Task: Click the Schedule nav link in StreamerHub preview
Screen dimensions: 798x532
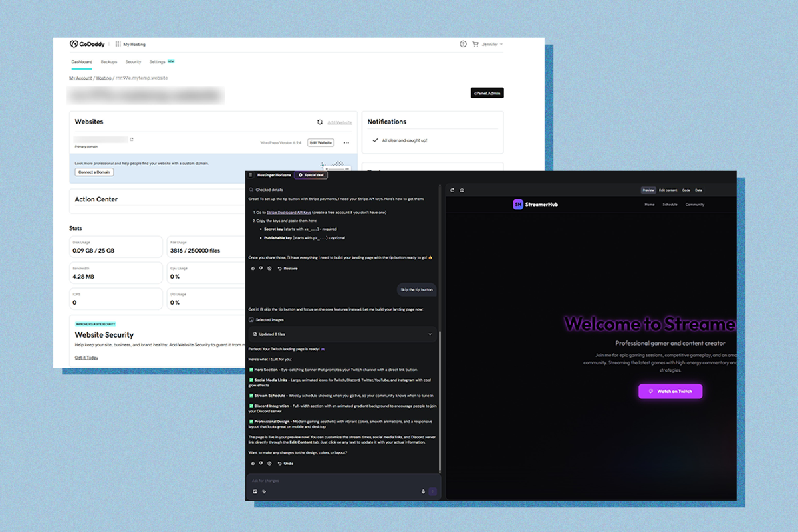Action: 670,205
